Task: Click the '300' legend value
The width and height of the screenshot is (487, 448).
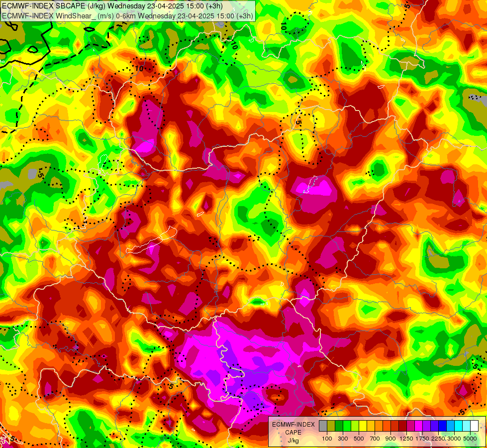Action: point(343,439)
